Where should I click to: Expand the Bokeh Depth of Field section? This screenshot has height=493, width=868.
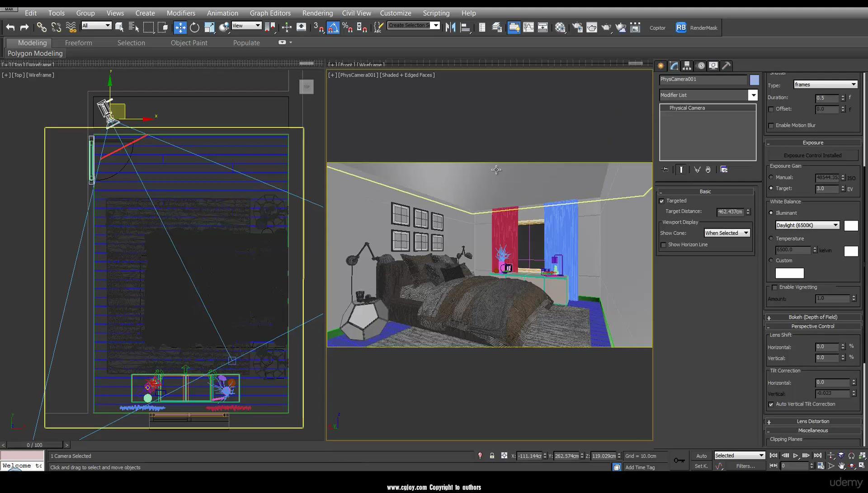pos(769,317)
